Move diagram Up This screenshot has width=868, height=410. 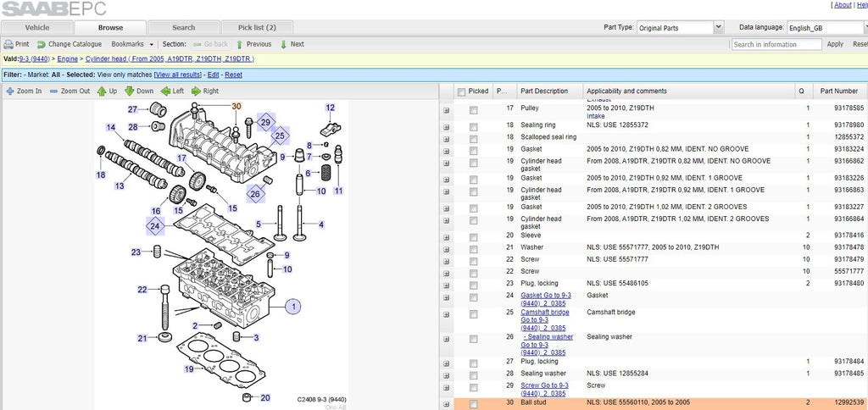pyautogui.click(x=108, y=91)
